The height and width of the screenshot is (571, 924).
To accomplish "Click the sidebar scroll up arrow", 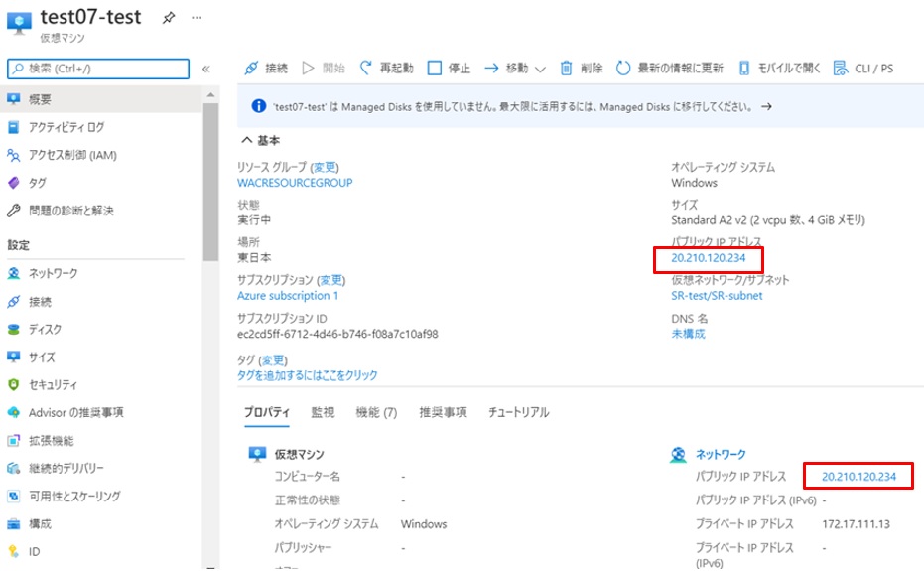I will coord(211,95).
